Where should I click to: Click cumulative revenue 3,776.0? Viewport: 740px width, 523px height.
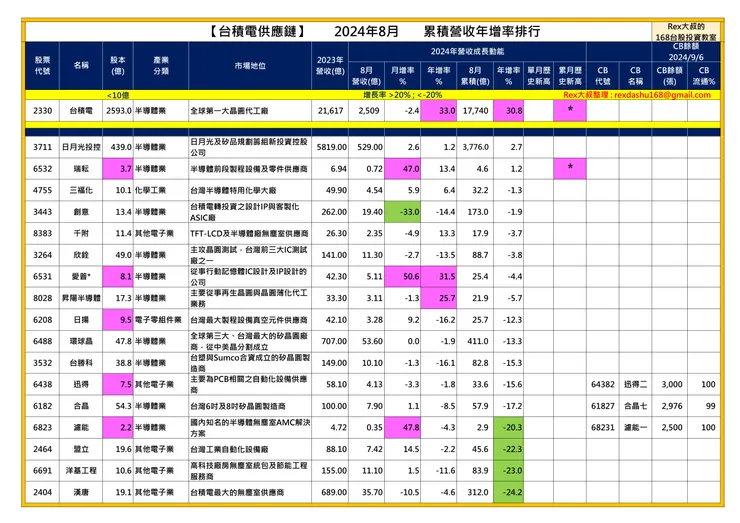coord(475,147)
